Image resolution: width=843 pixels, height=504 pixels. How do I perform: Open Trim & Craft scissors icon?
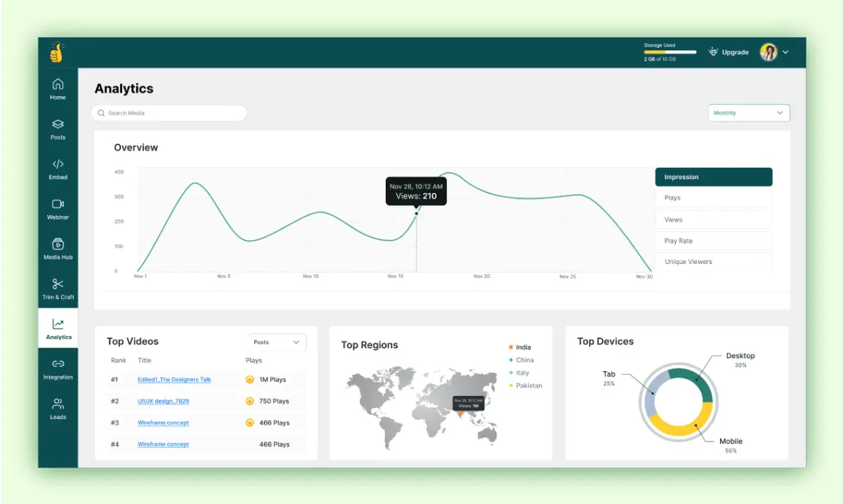tap(58, 284)
